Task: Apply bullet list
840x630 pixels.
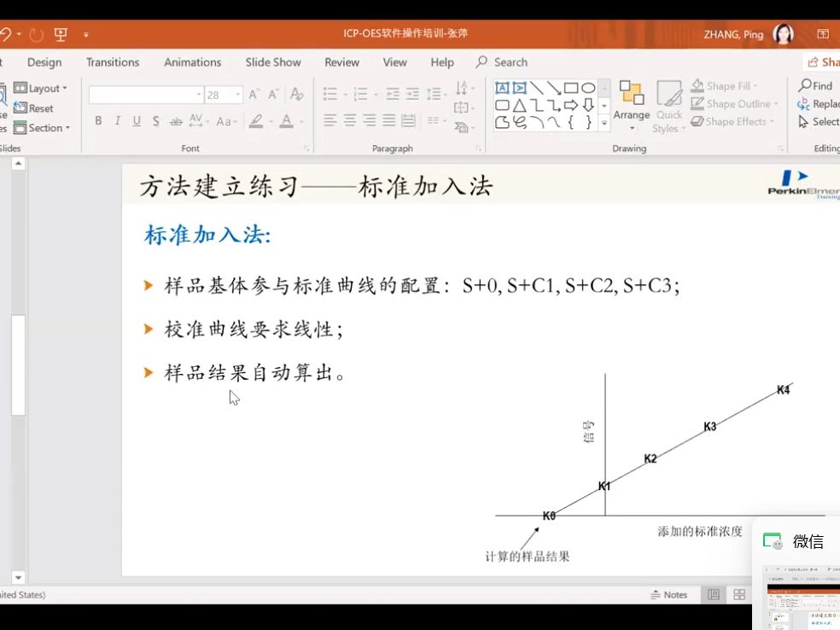Action: (x=330, y=95)
